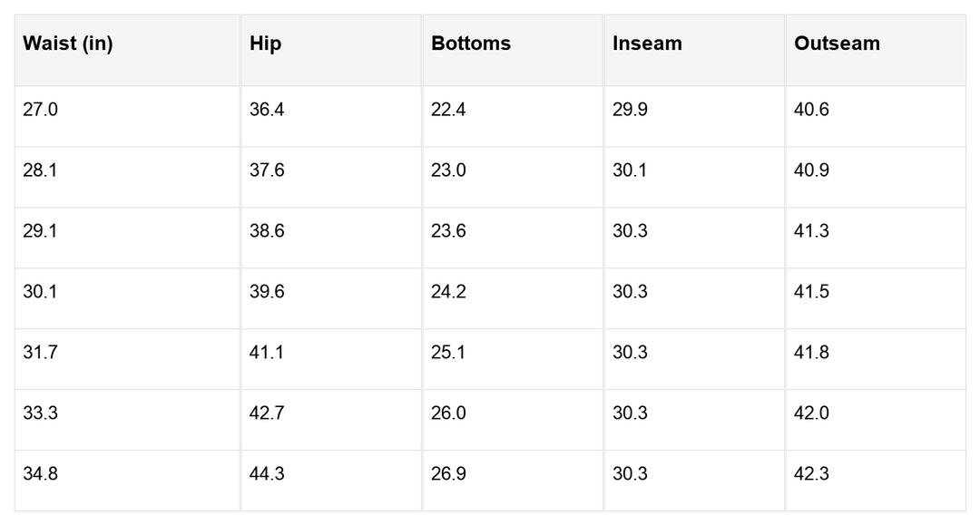This screenshot has height=525, width=980.
Task: Click the Waist (in) column header
Action: click(68, 44)
